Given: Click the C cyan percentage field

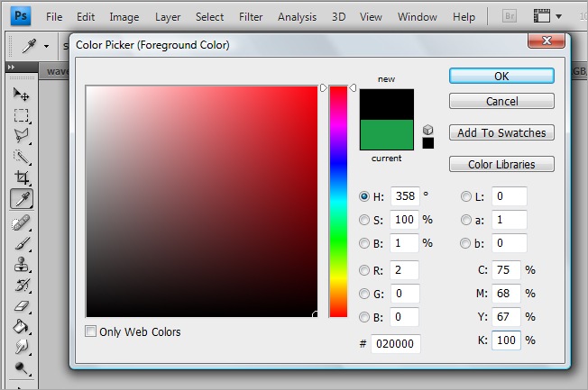Looking at the screenshot, I should point(506,270).
